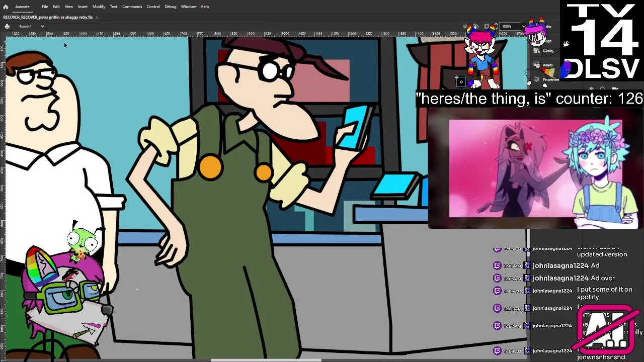
Task: Click johnlasagna1224 username beside "Ad"
Action: (x=560, y=265)
